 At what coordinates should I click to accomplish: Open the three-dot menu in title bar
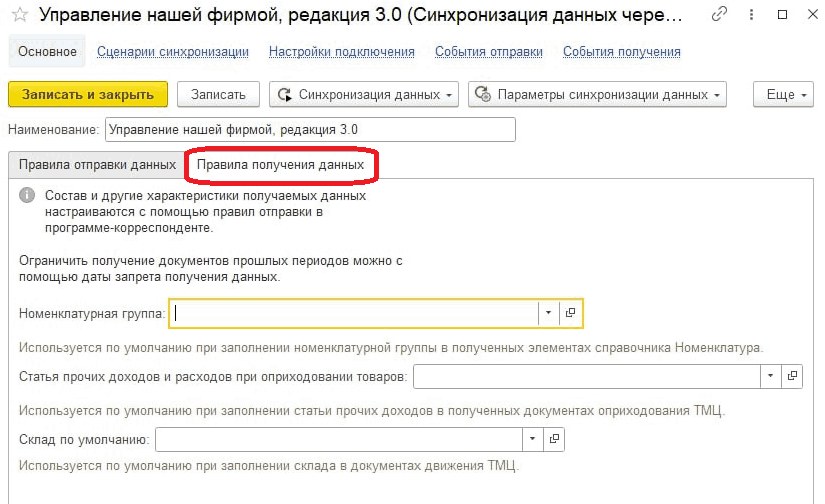point(751,15)
